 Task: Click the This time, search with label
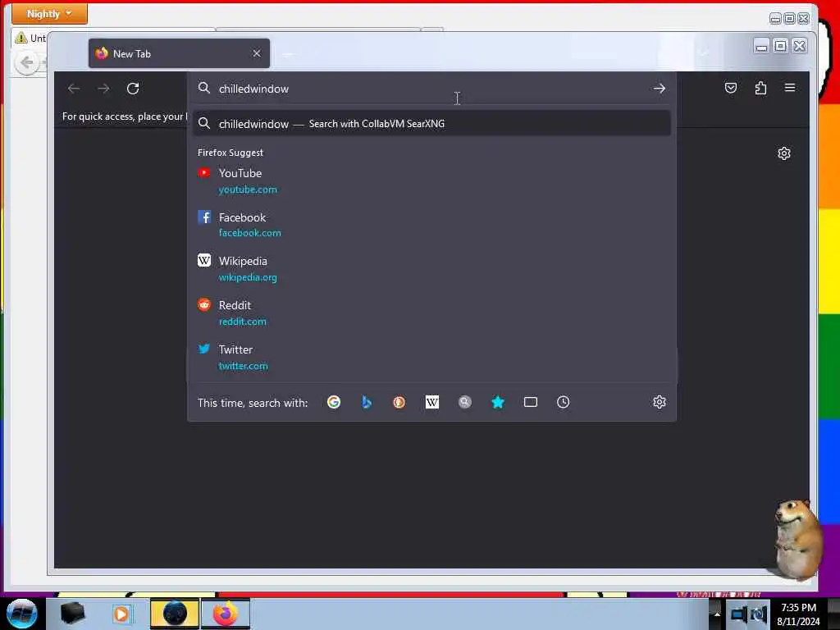coord(253,403)
